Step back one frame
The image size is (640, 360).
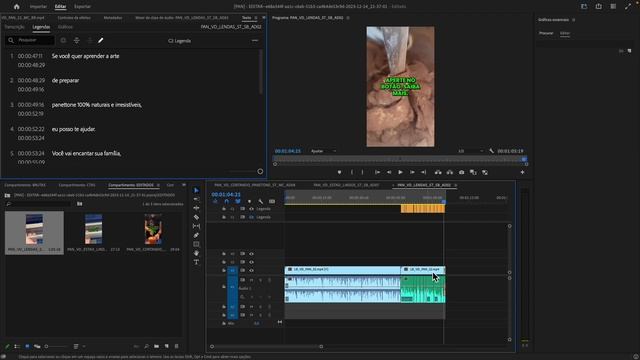click(389, 172)
